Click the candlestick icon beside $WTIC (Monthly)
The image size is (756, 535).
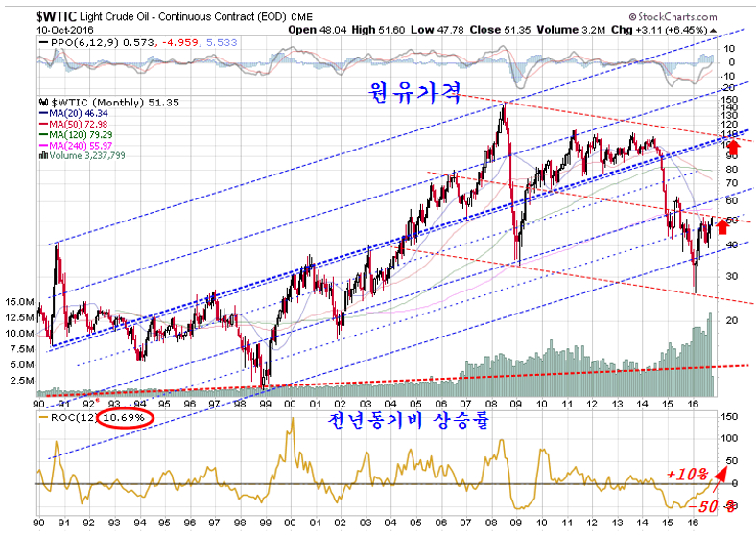click(x=40, y=101)
